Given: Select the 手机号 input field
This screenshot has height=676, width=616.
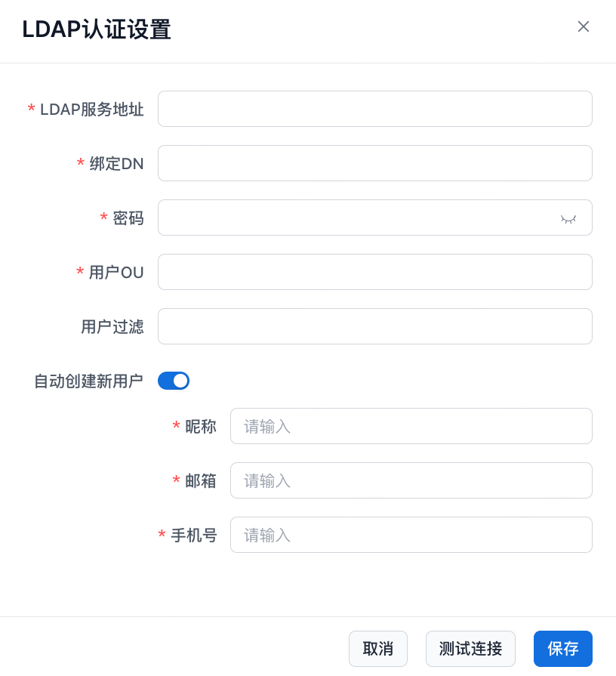Looking at the screenshot, I should [411, 535].
